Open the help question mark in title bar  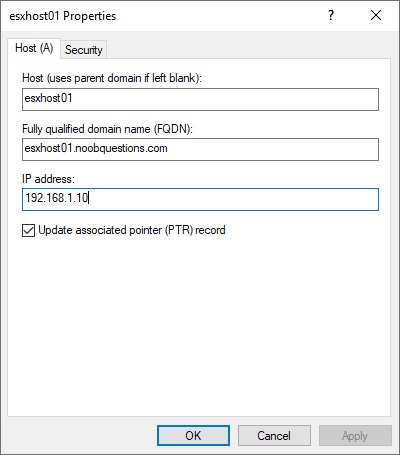pos(331,15)
